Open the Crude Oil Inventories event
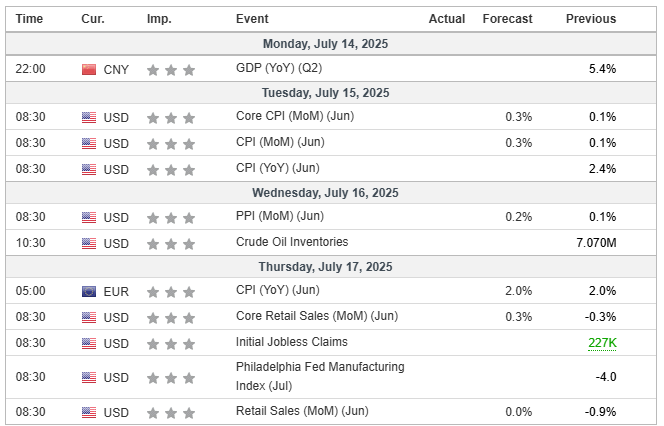 coord(292,243)
